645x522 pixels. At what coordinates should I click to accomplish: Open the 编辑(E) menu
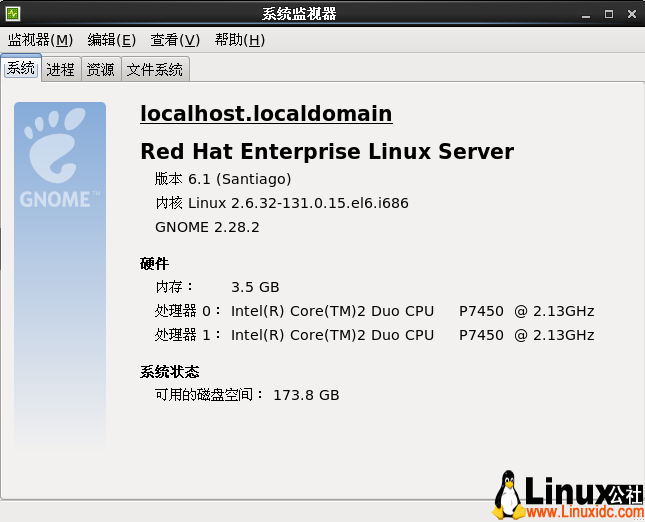point(111,40)
